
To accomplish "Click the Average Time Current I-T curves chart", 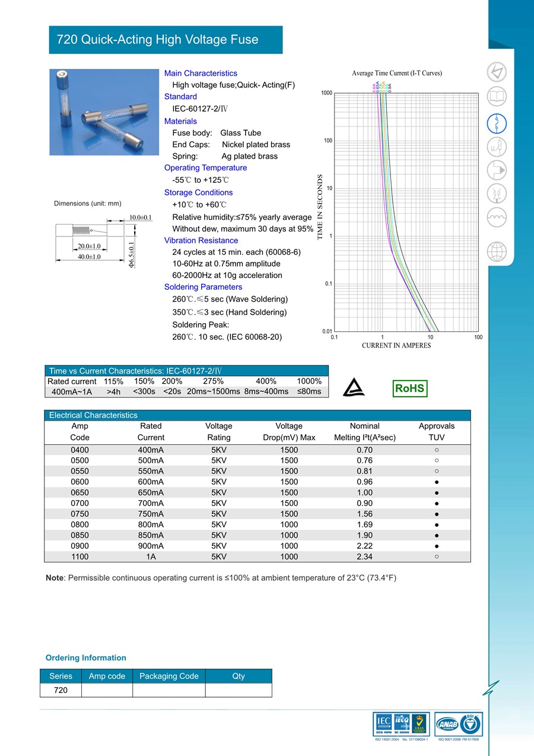I will 398,210.
